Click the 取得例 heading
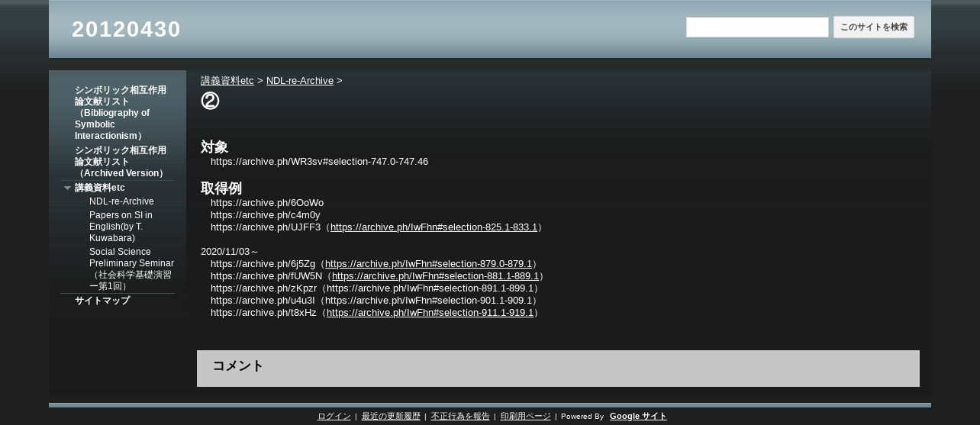The width and height of the screenshot is (980, 425). pyautogui.click(x=221, y=188)
